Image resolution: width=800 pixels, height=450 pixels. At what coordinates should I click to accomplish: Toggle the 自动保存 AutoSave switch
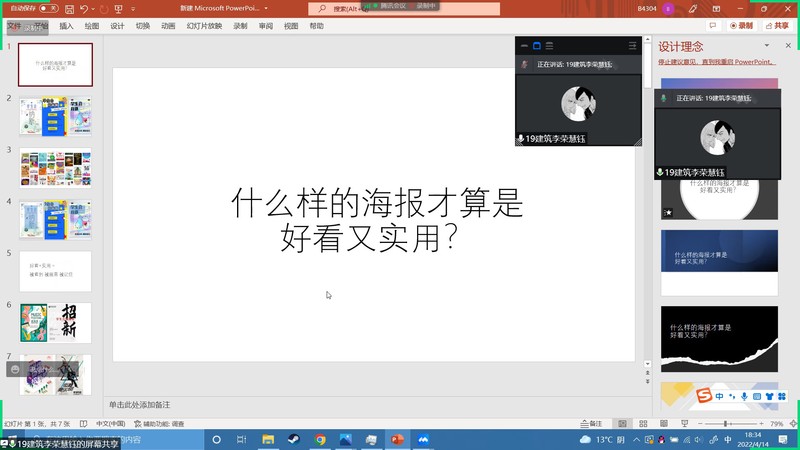(x=47, y=8)
